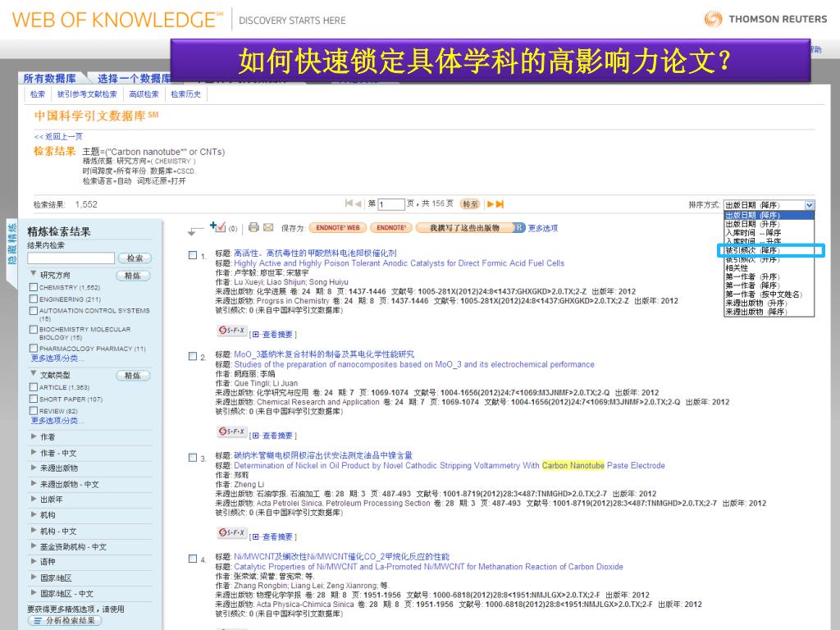Click the print icon in results toolbar

(x=254, y=227)
